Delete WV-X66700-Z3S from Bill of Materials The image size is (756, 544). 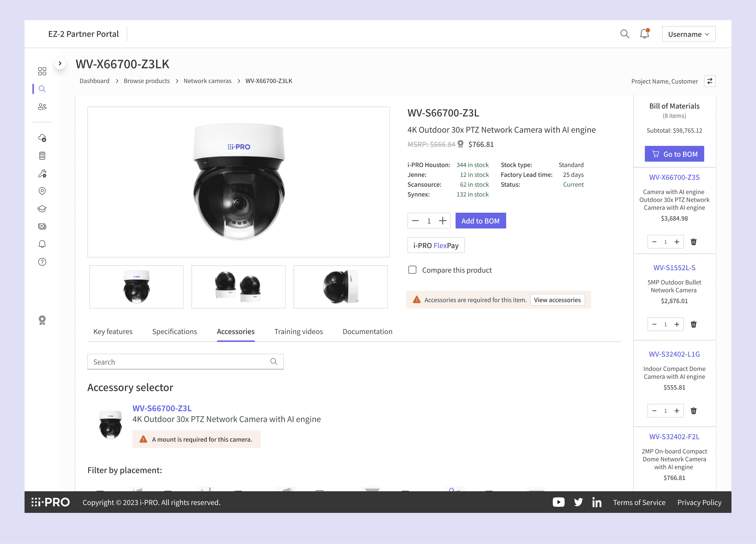(x=693, y=242)
